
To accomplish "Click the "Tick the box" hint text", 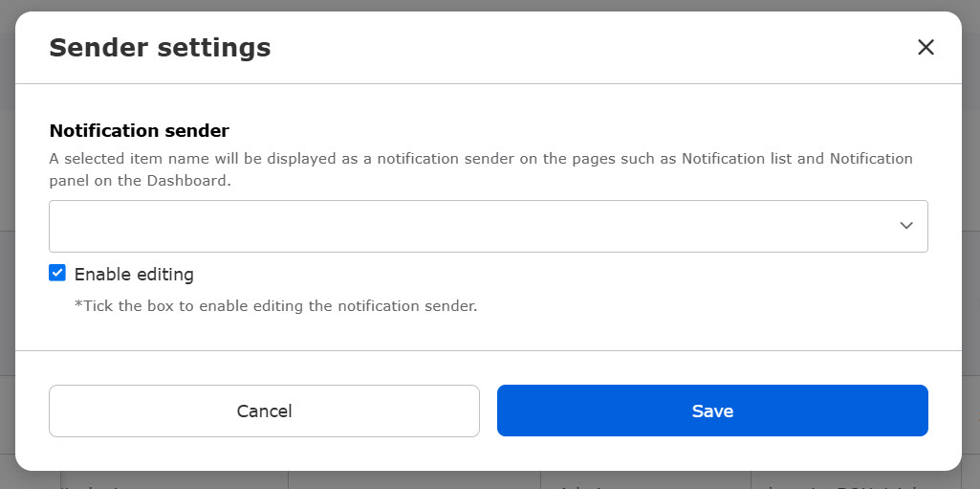I will point(275,306).
